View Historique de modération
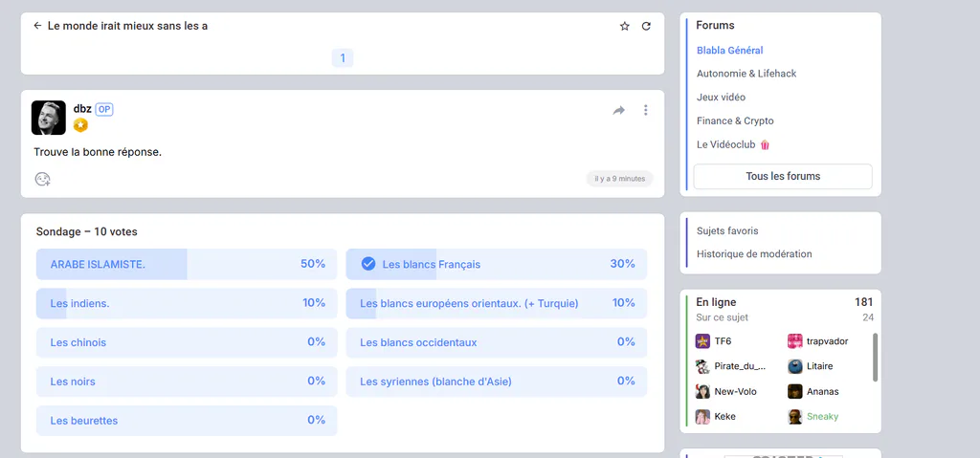This screenshot has height=458, width=980. [754, 253]
